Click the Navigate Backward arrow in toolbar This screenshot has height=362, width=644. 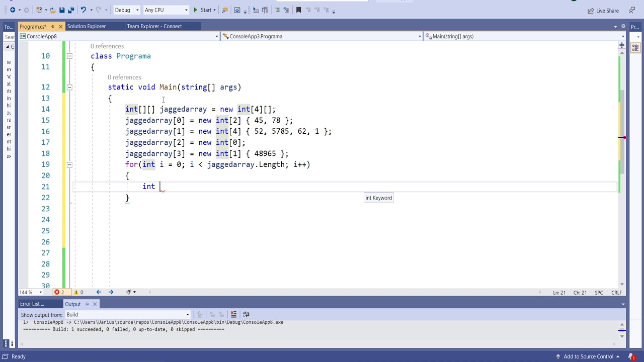point(13,10)
